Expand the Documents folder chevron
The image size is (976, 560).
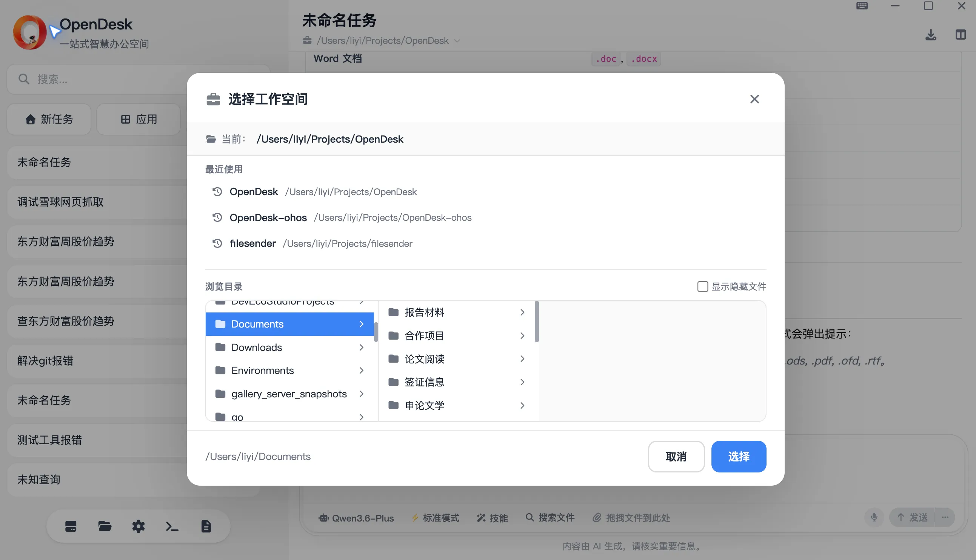coord(362,324)
